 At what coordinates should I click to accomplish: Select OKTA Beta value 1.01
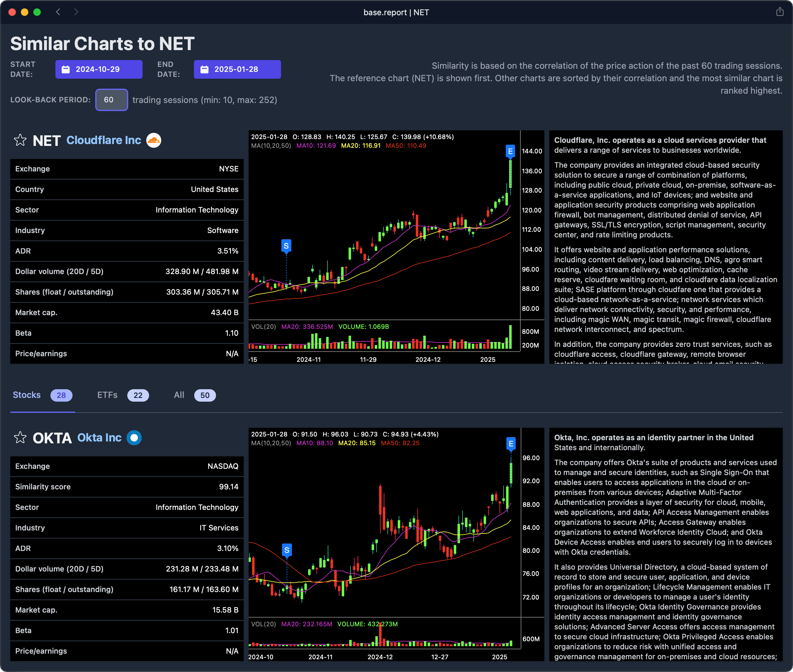point(232,631)
